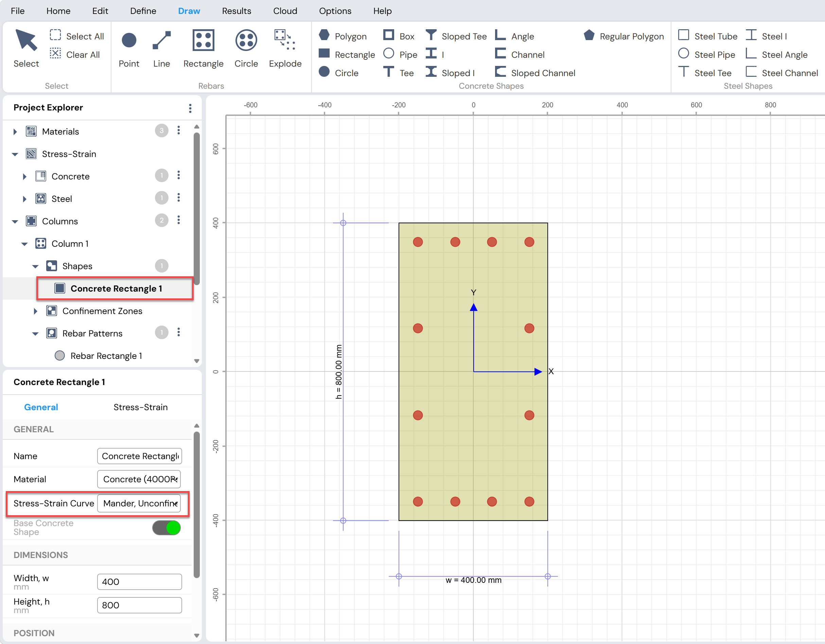Image resolution: width=825 pixels, height=644 pixels.
Task: Select the Pipe concrete shape
Action: click(400, 54)
